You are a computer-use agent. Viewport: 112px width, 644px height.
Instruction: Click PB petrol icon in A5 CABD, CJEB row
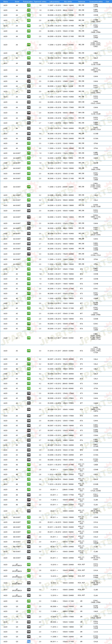click(29, 269)
